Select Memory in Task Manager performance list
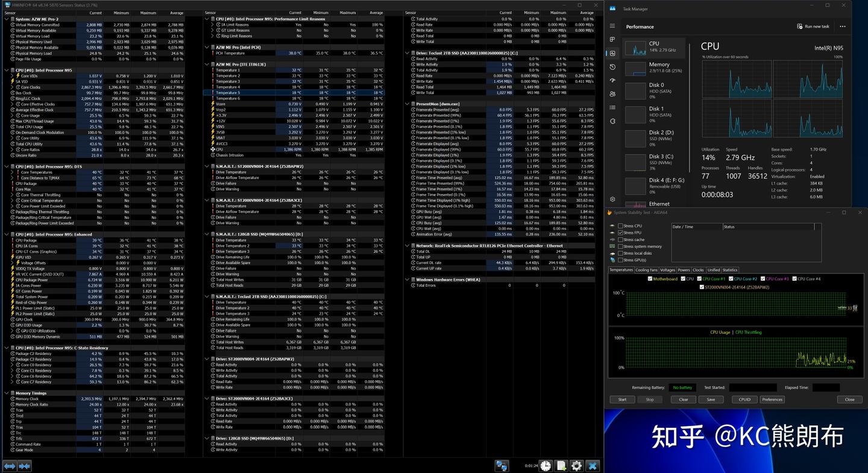Image resolution: width=868 pixels, height=473 pixels. tap(655, 68)
